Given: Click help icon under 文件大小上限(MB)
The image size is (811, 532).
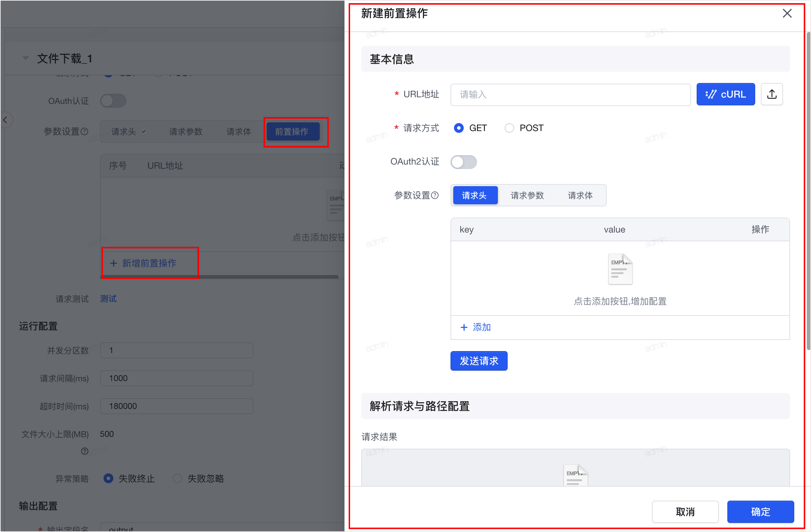Looking at the screenshot, I should click(84, 451).
